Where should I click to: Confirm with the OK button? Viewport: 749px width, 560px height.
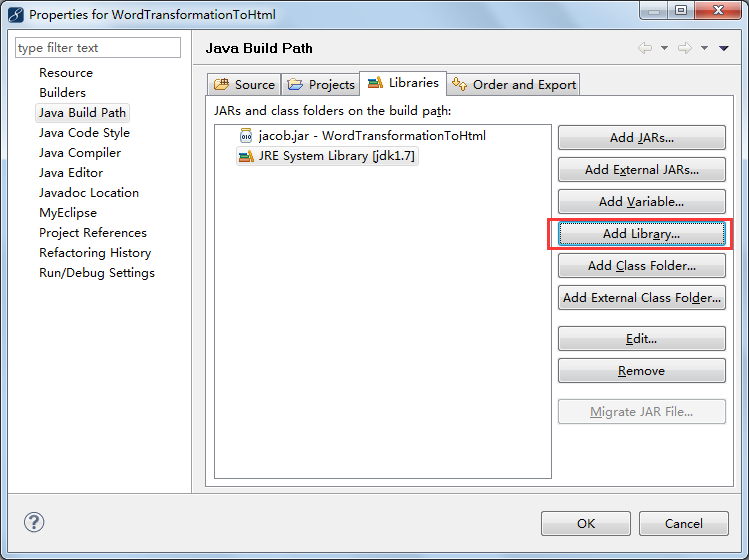586,523
